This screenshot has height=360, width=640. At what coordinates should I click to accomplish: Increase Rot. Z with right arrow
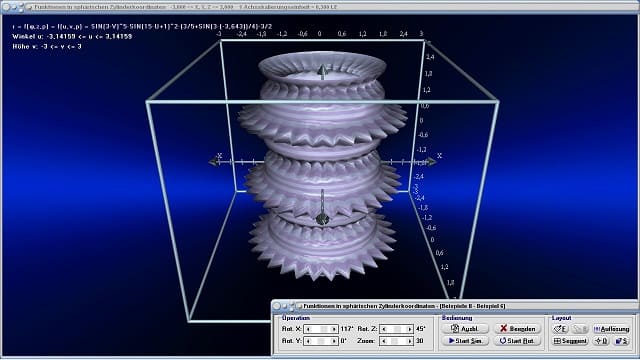coord(409,329)
